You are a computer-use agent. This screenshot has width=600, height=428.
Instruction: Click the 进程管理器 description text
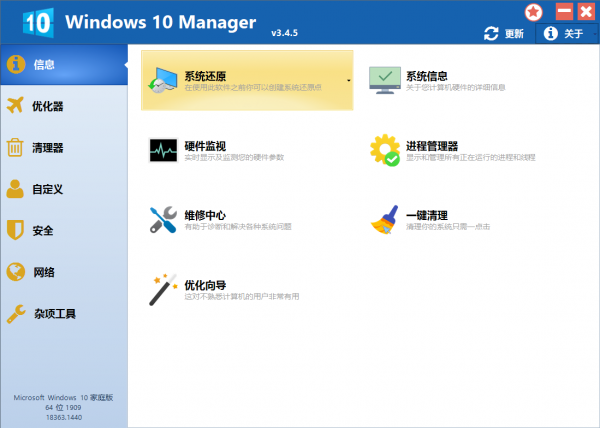pyautogui.click(x=471, y=158)
